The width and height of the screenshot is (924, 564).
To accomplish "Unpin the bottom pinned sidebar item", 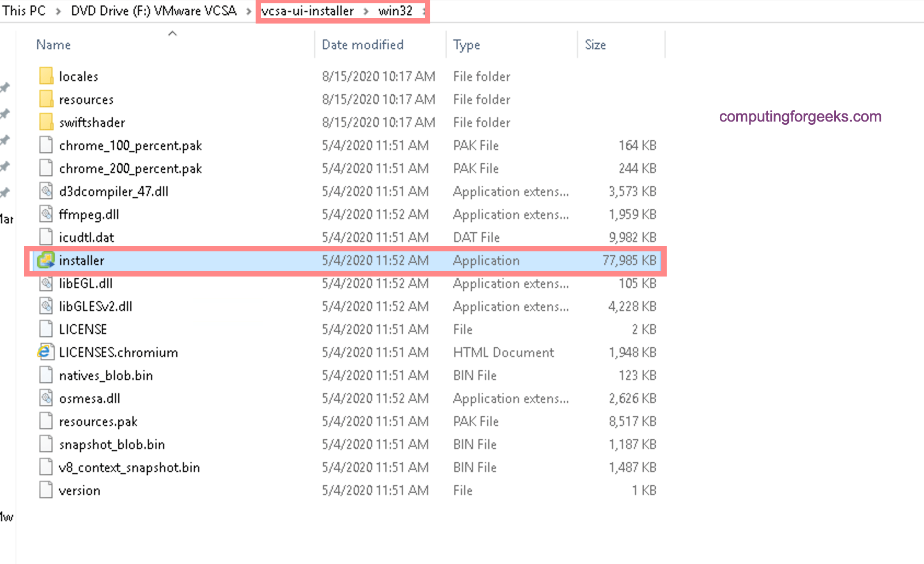I will 6,192.
